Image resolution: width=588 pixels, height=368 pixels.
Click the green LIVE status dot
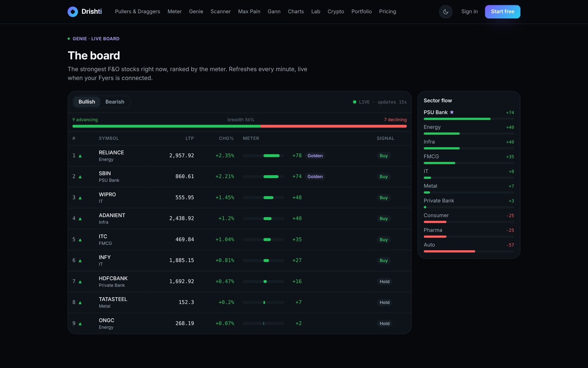(x=354, y=102)
